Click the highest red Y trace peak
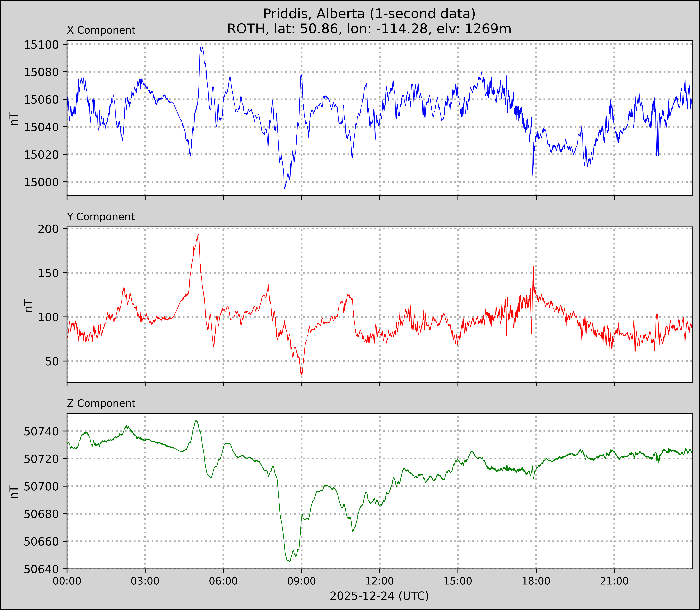Screen dimensions: 700x610 coord(198,234)
